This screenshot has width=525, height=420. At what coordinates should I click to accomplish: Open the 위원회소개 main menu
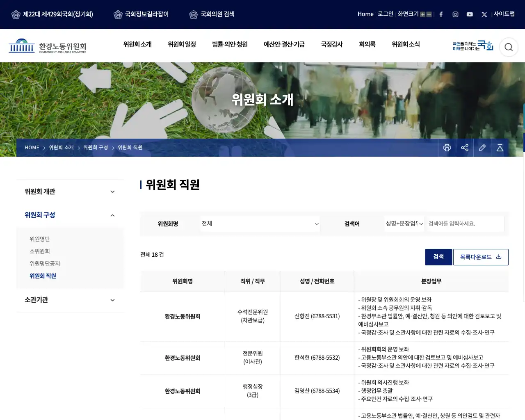137,44
